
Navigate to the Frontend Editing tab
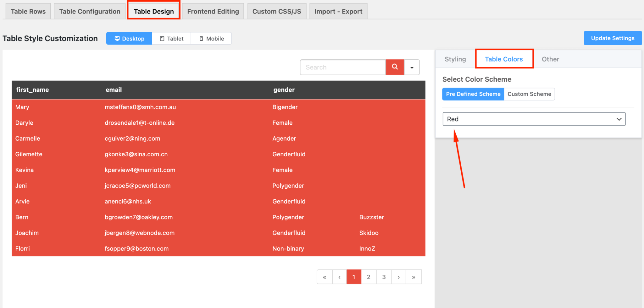213,11
